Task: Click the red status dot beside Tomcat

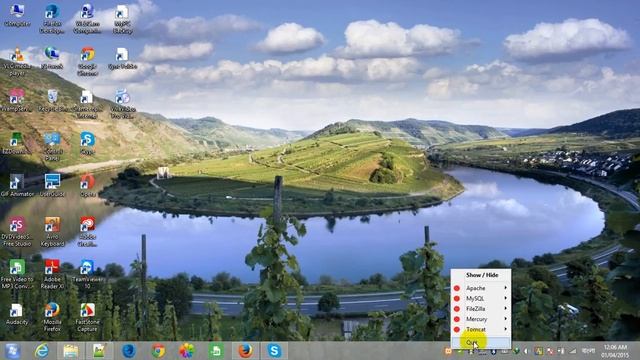Action: pyautogui.click(x=457, y=329)
